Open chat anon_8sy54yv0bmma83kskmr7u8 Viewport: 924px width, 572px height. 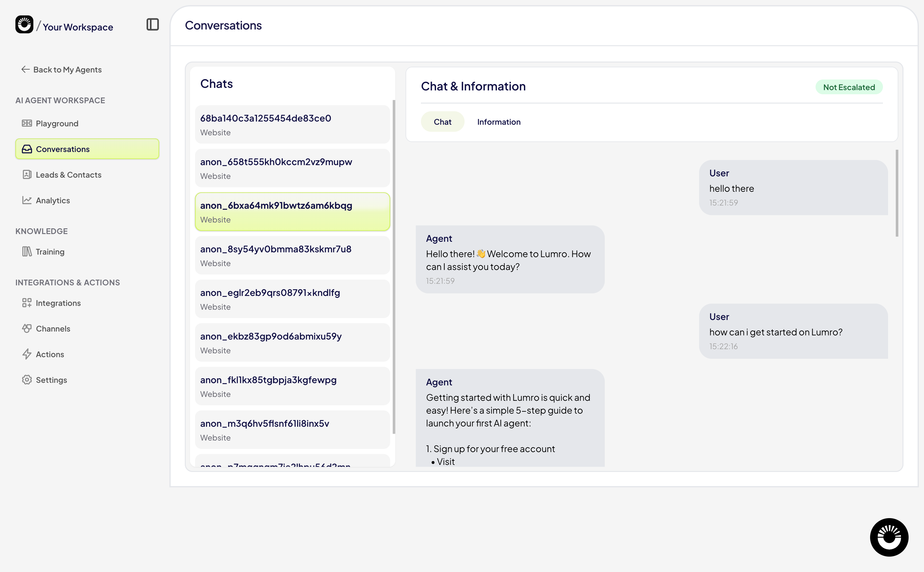pos(292,255)
